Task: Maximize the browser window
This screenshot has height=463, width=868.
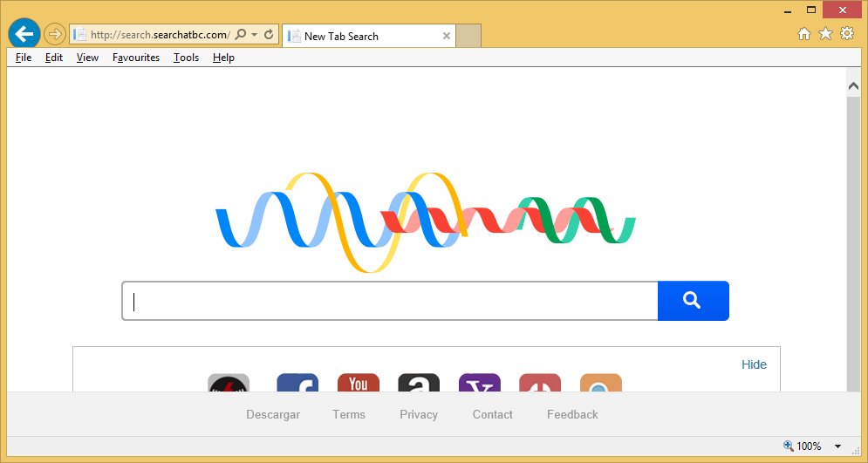Action: (x=811, y=10)
